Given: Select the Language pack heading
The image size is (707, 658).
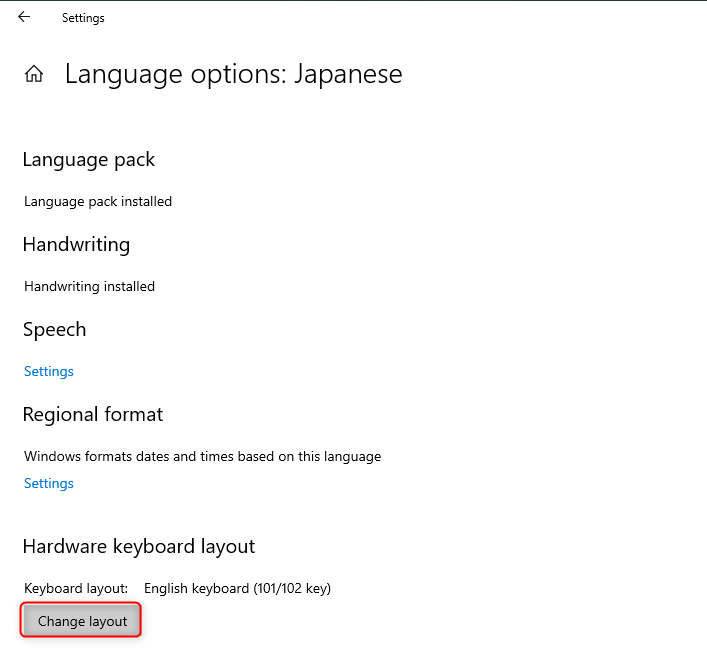Looking at the screenshot, I should 88,160.
